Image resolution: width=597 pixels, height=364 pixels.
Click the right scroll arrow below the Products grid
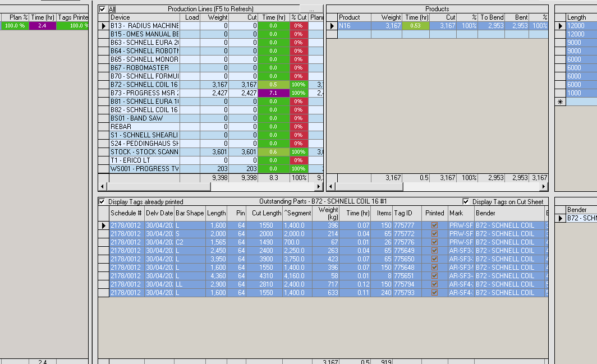543,186
